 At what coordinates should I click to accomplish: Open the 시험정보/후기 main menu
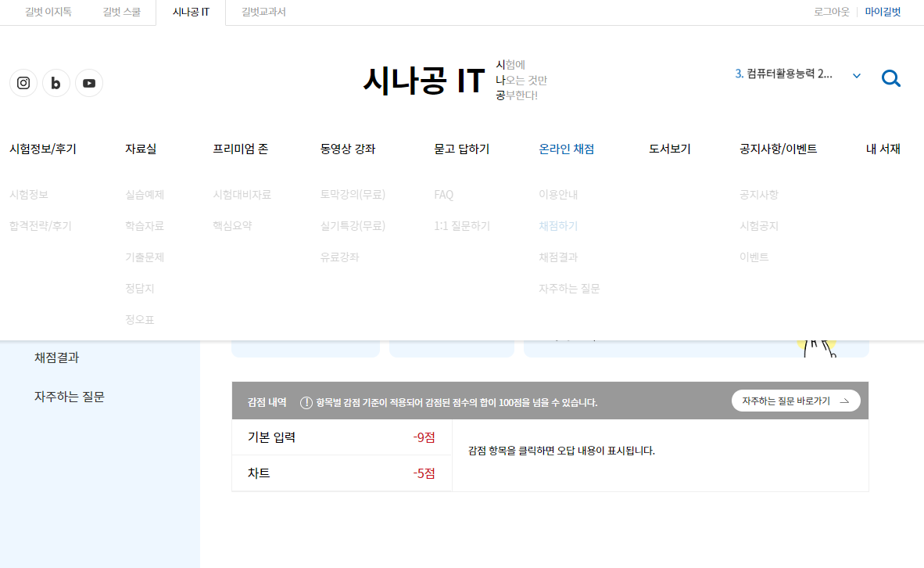(x=43, y=149)
